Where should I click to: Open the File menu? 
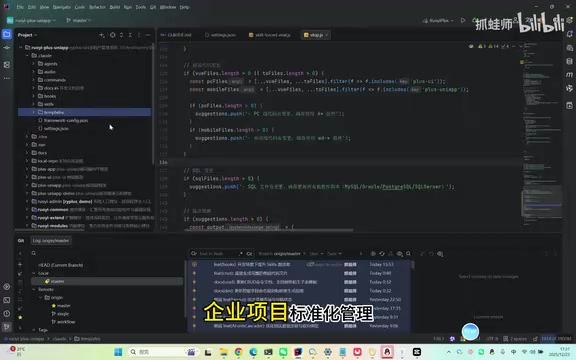tap(20, 7)
